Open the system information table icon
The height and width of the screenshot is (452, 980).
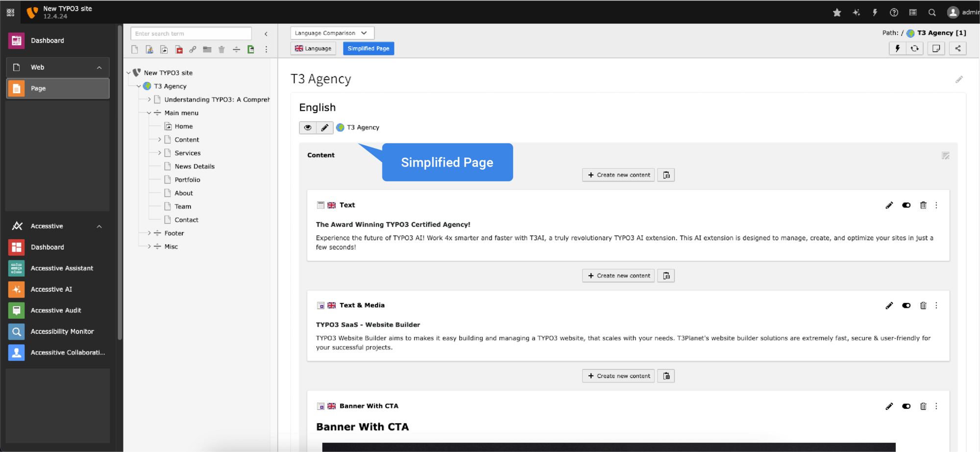tap(913, 13)
